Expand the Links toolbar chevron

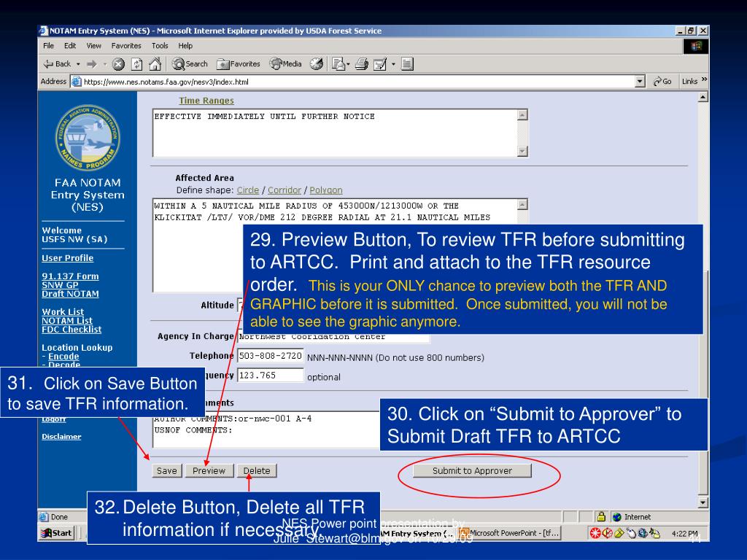click(x=704, y=79)
